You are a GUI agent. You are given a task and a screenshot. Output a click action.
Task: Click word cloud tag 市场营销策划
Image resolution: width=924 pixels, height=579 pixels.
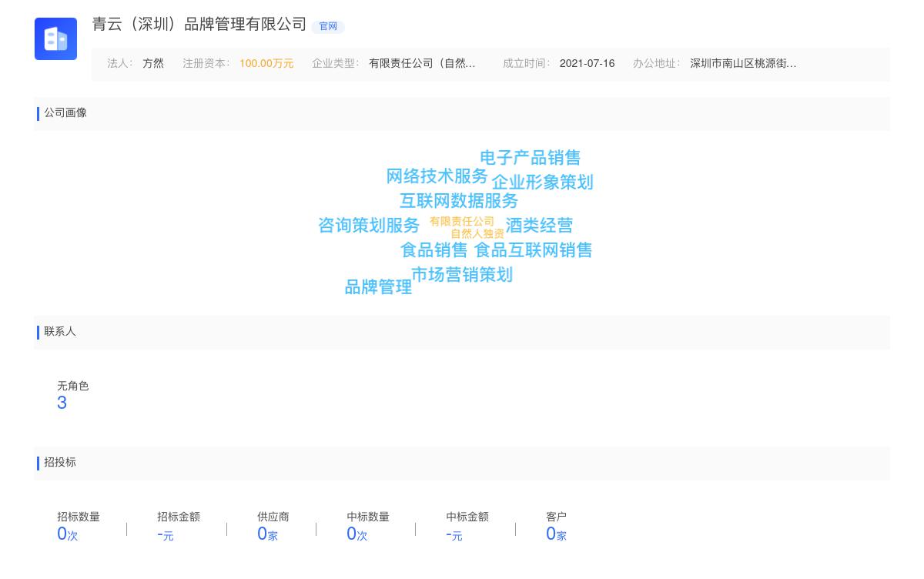tap(462, 275)
